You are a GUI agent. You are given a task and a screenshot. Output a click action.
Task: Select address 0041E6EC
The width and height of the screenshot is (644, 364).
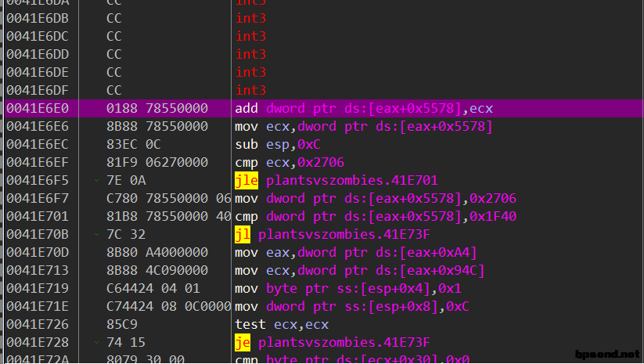pos(38,145)
